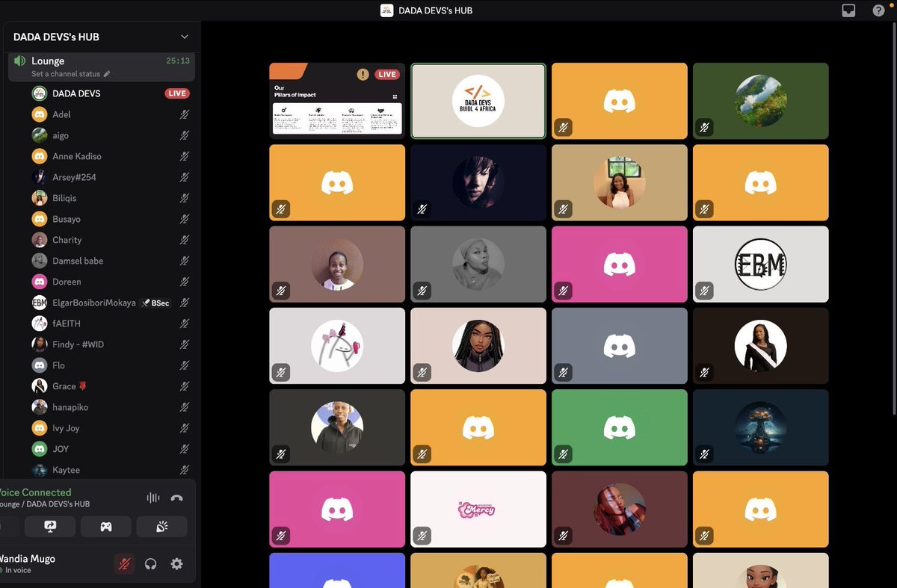The width and height of the screenshot is (897, 588).
Task: Click Damsel babe's avatar in the sidebar
Action: tap(40, 261)
